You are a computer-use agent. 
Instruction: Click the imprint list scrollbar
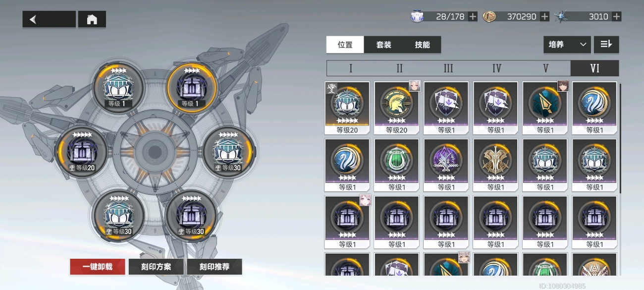click(620, 138)
